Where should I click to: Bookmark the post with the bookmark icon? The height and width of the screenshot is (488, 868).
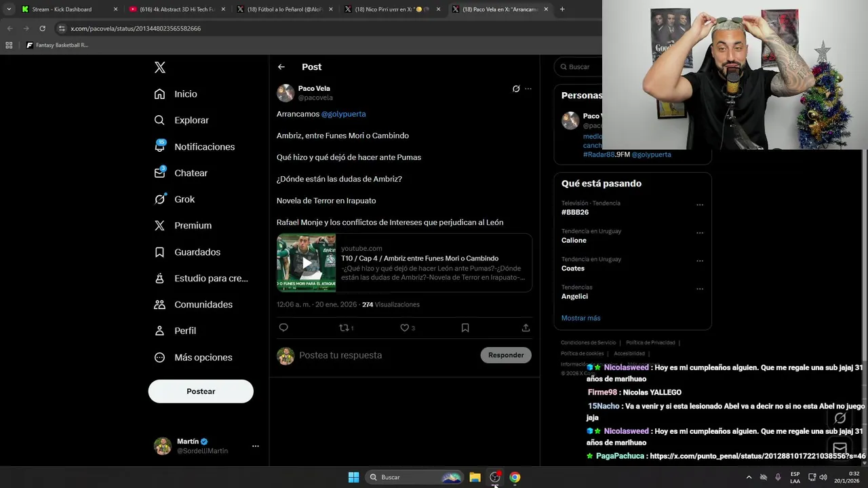(465, 327)
